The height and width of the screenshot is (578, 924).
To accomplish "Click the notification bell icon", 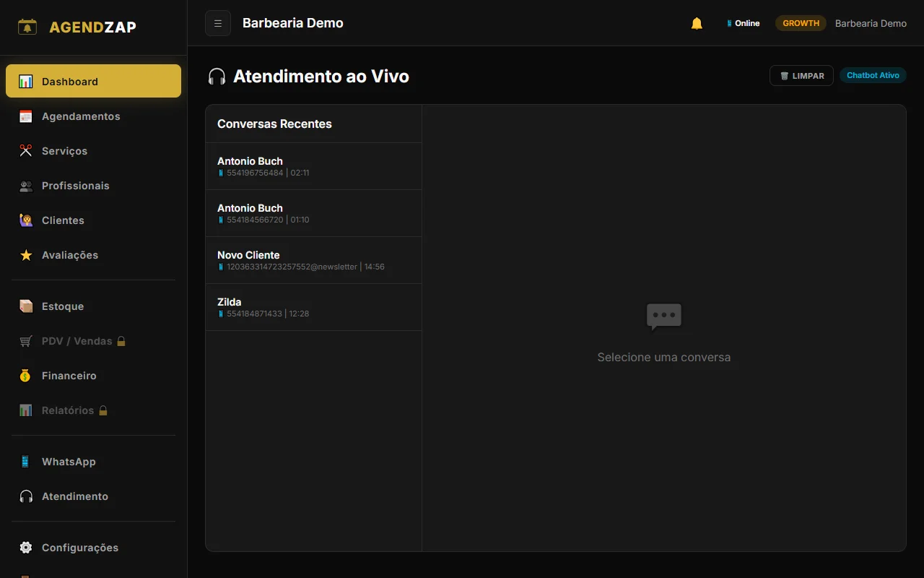I will [697, 23].
